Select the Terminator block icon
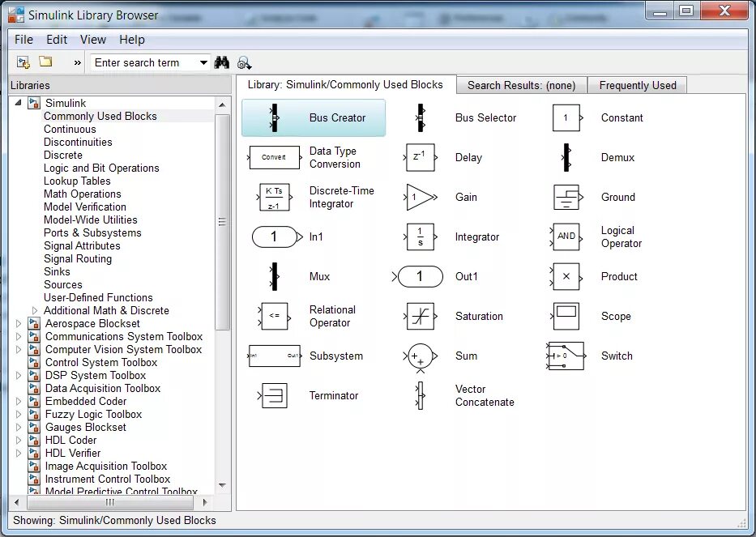Image resolution: width=756 pixels, height=537 pixels. (x=273, y=396)
